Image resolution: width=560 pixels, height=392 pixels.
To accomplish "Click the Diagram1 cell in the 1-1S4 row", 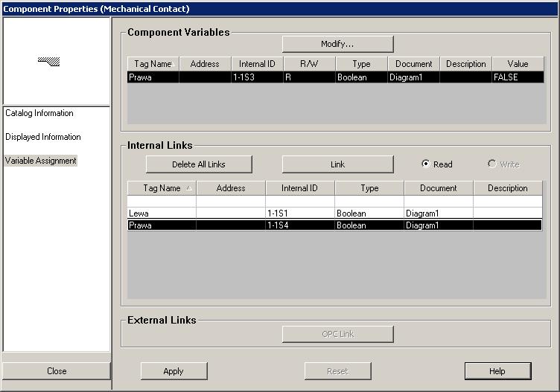I will (x=438, y=225).
